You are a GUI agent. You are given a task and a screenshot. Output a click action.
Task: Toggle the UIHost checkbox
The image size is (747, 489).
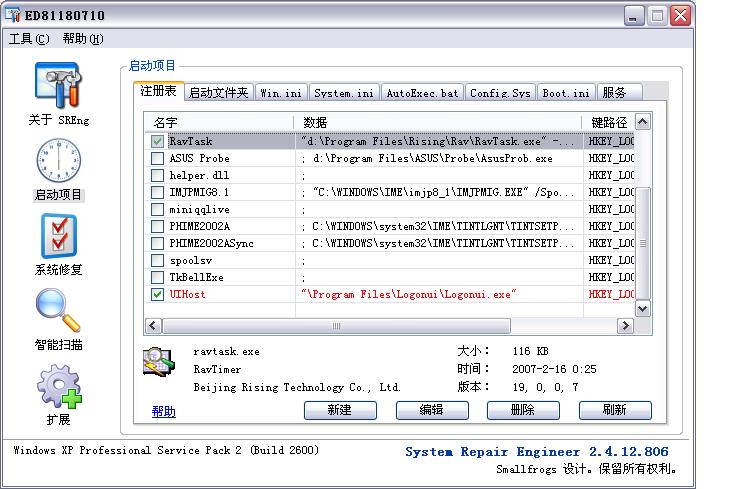(157, 295)
